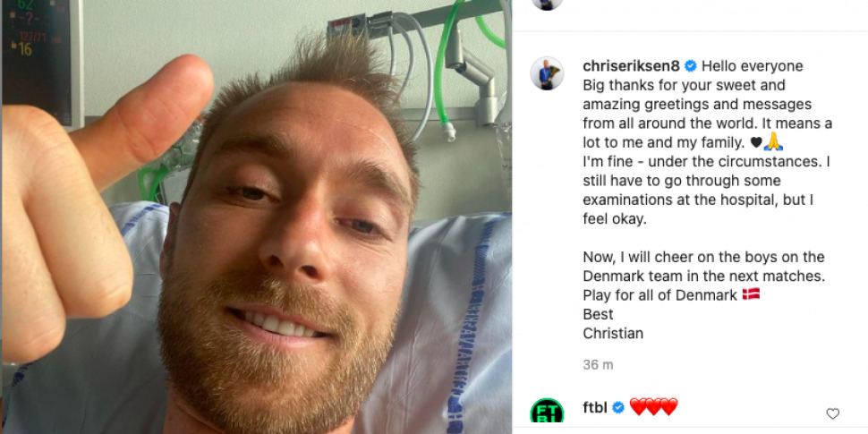Viewport: 868px width, 434px height.
Task: Click partial profile avatar in post header
Action: pyautogui.click(x=547, y=4)
